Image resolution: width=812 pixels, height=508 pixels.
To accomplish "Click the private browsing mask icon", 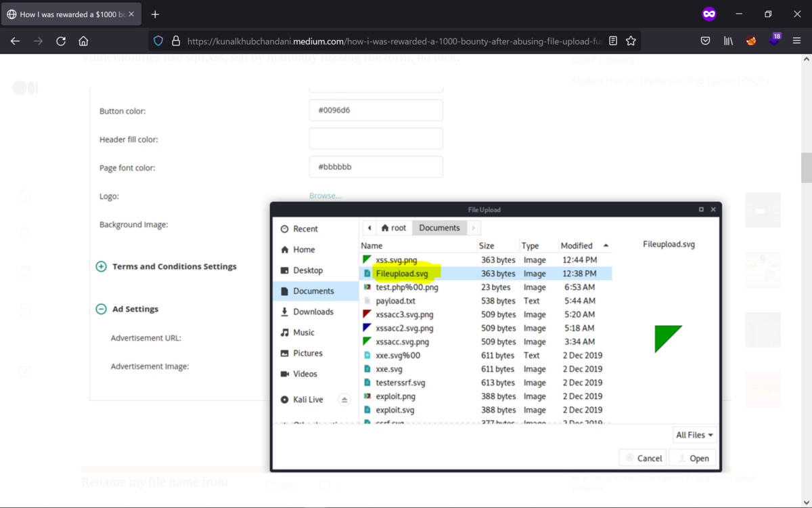I will tap(709, 14).
